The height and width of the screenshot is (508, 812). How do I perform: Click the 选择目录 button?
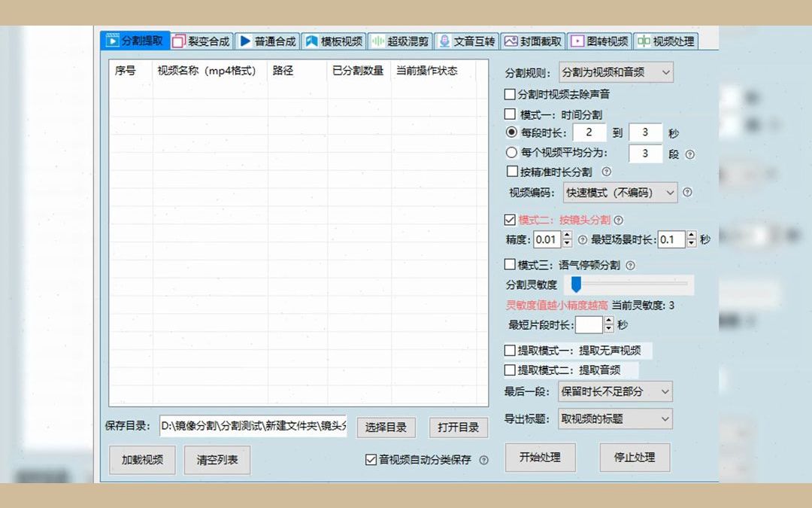(386, 427)
